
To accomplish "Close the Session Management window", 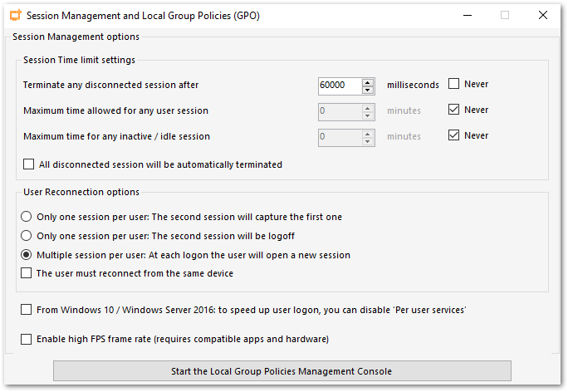I will [x=542, y=15].
